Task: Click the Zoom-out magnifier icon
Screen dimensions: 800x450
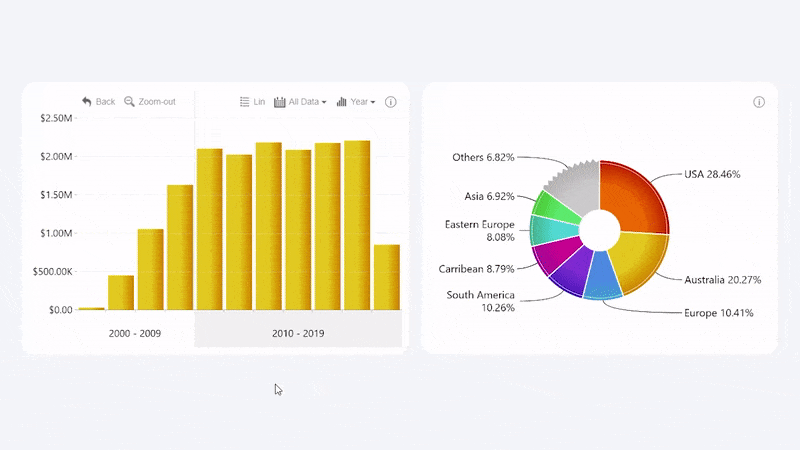Action: click(x=129, y=102)
